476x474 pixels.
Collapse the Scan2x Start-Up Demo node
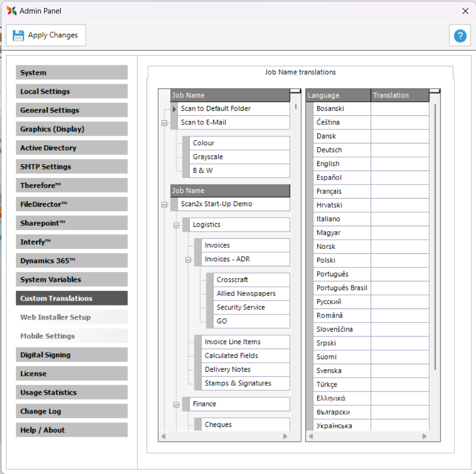pyautogui.click(x=165, y=205)
